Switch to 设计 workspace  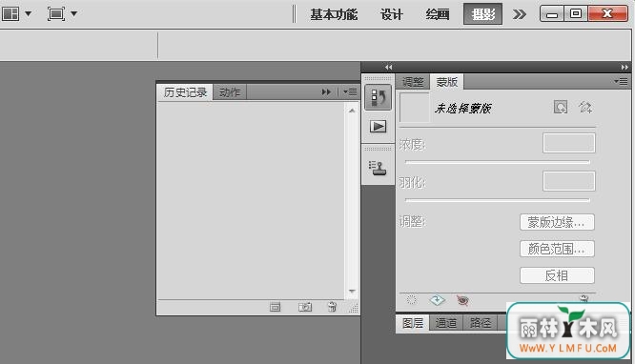pyautogui.click(x=392, y=14)
